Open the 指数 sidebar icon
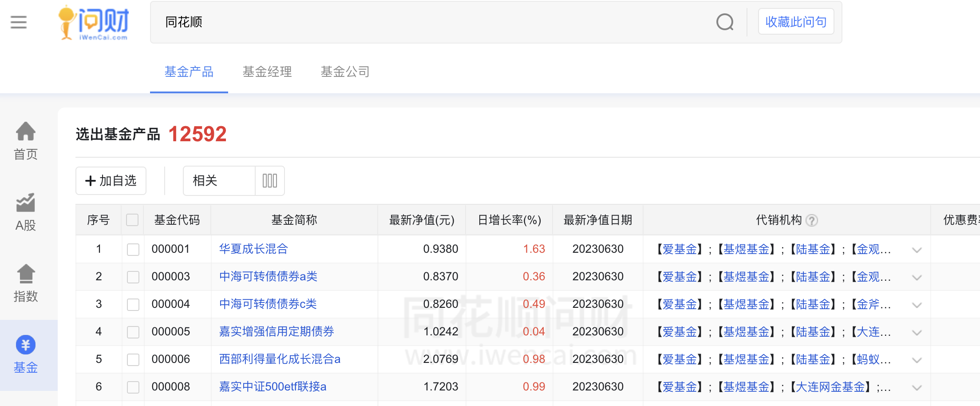 pyautogui.click(x=26, y=283)
